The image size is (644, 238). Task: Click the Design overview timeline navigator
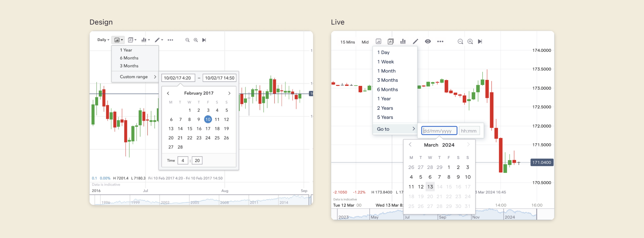(x=201, y=200)
